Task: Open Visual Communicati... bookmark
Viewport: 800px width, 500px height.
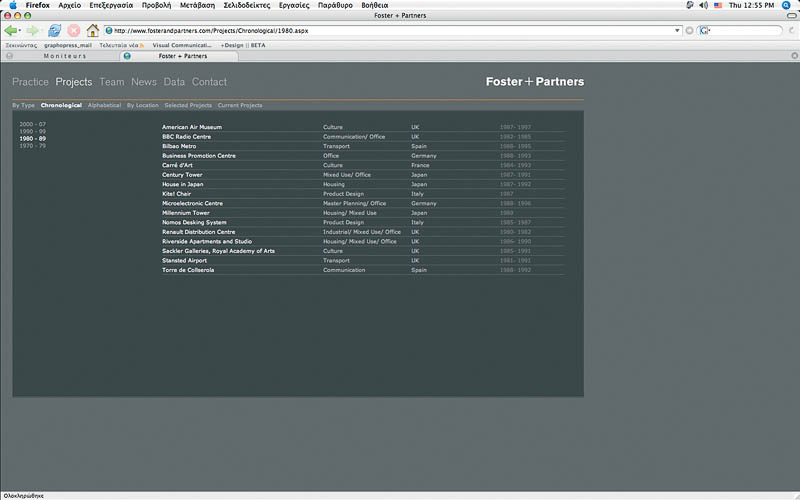Action: coord(182,45)
